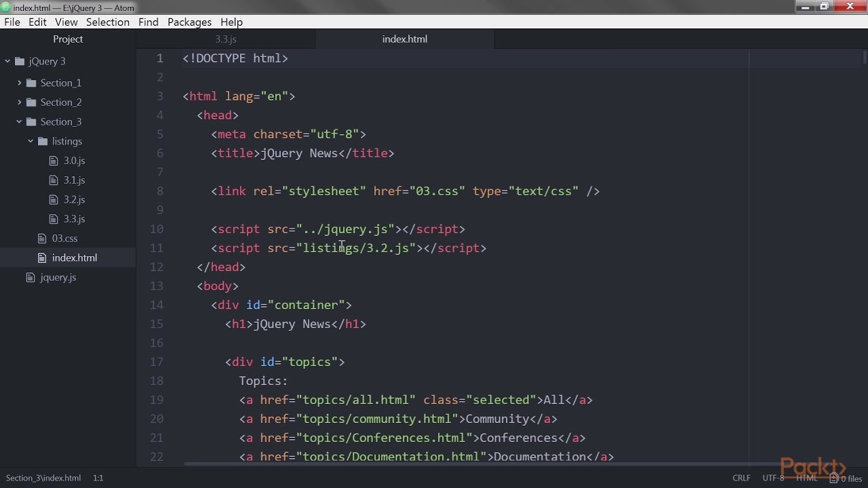Click the 03.css file icon
This screenshot has height=488, width=868.
pos(42,239)
